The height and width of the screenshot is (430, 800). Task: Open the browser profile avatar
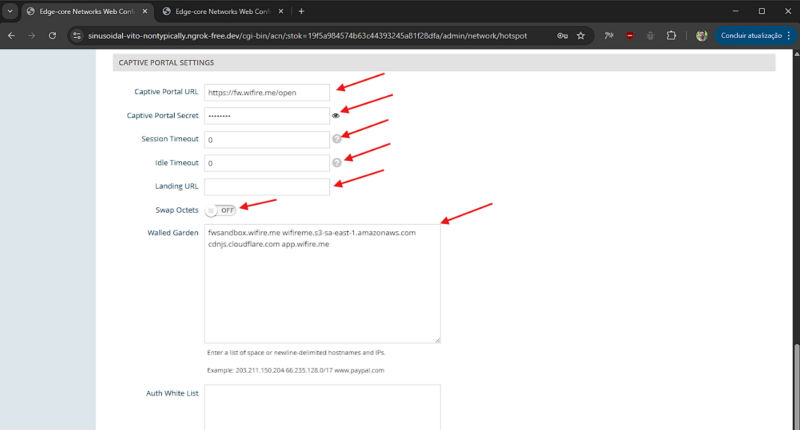(x=702, y=36)
